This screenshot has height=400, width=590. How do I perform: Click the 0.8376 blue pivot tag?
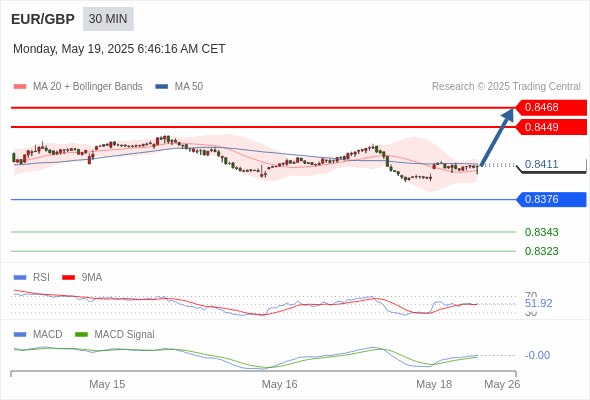[551, 199]
